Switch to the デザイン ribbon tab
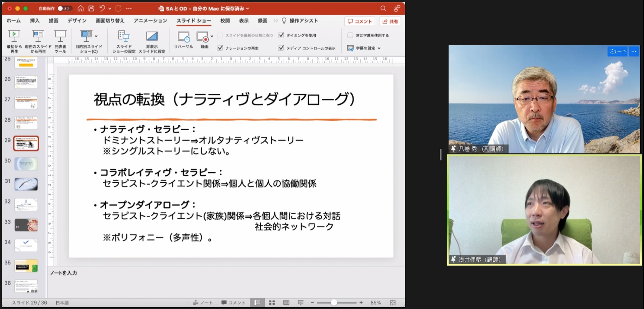This screenshot has width=644, height=309. [77, 21]
